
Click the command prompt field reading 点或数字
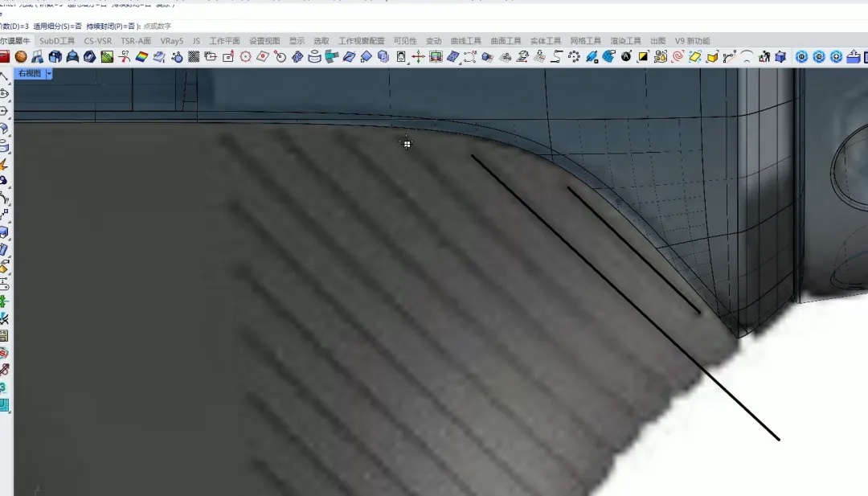(157, 26)
